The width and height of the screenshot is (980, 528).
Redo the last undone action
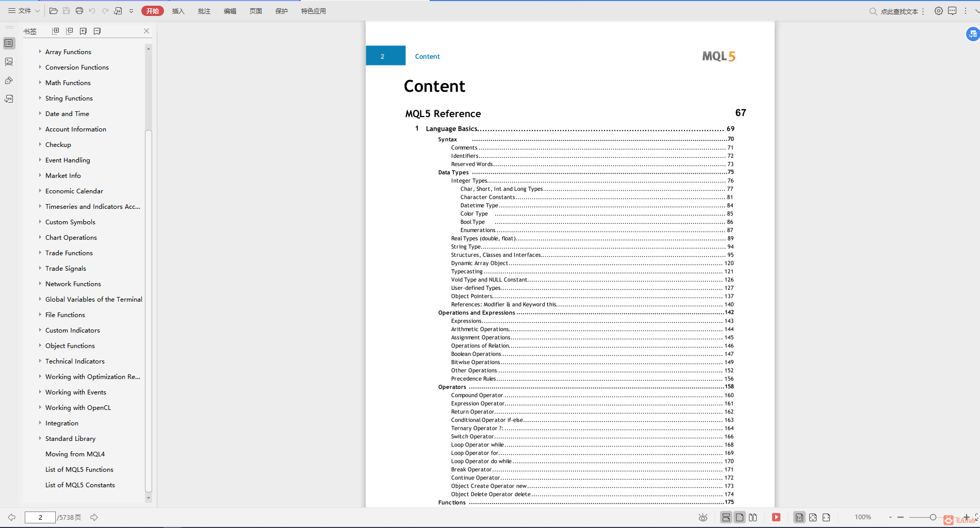pyautogui.click(x=105, y=11)
